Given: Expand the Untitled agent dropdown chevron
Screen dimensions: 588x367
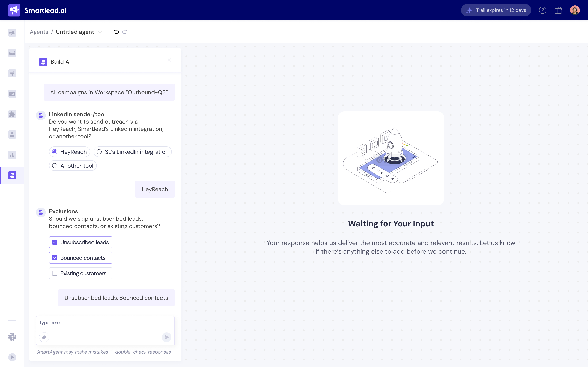Looking at the screenshot, I should tap(100, 32).
